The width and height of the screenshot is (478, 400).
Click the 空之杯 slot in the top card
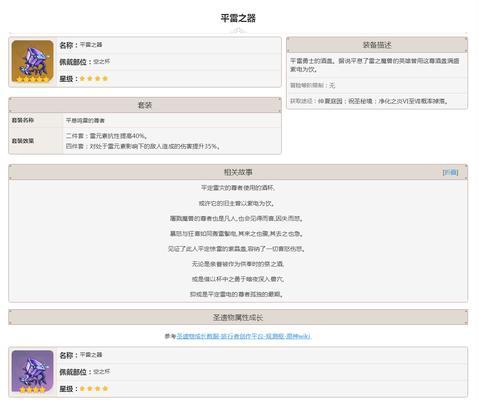click(102, 62)
